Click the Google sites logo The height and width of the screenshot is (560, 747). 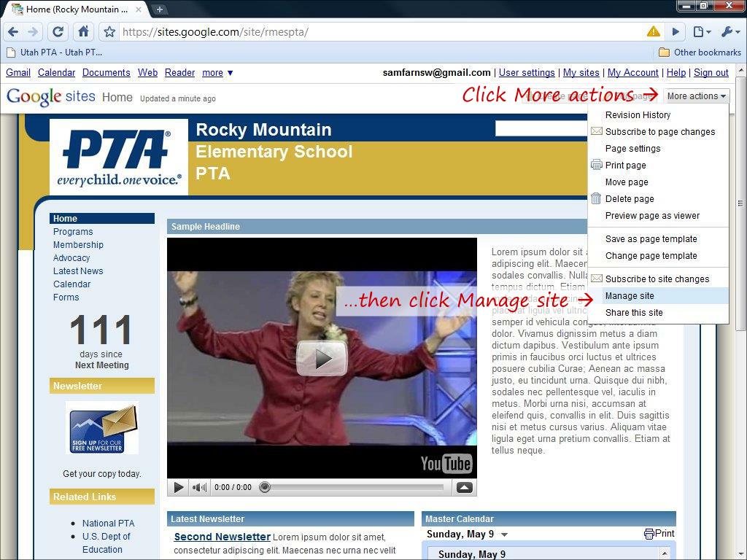pyautogui.click(x=51, y=97)
